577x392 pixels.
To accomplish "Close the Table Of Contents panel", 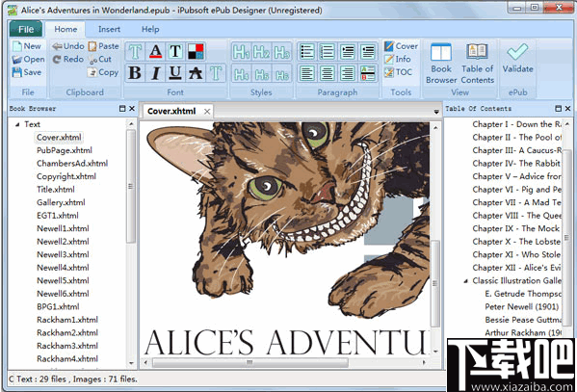I will (567, 109).
